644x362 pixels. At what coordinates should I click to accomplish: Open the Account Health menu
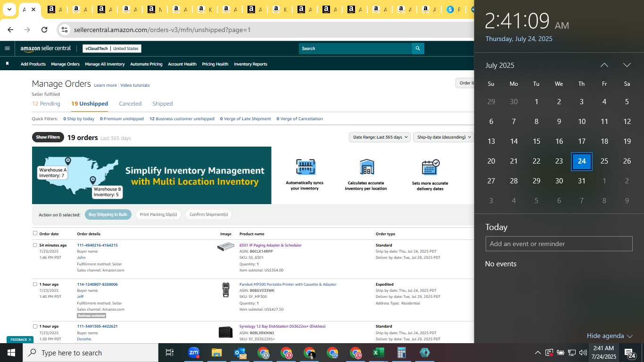pos(182,64)
